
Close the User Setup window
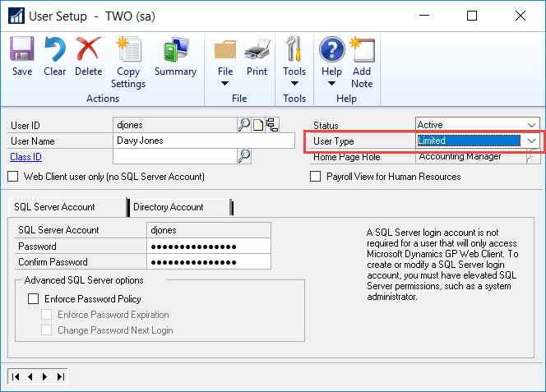(521, 16)
